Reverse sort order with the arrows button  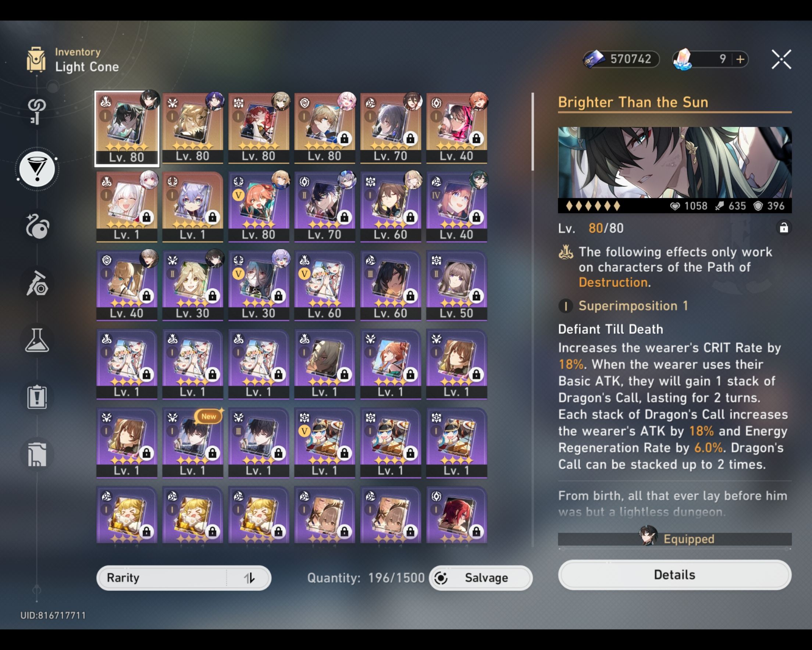click(x=249, y=578)
